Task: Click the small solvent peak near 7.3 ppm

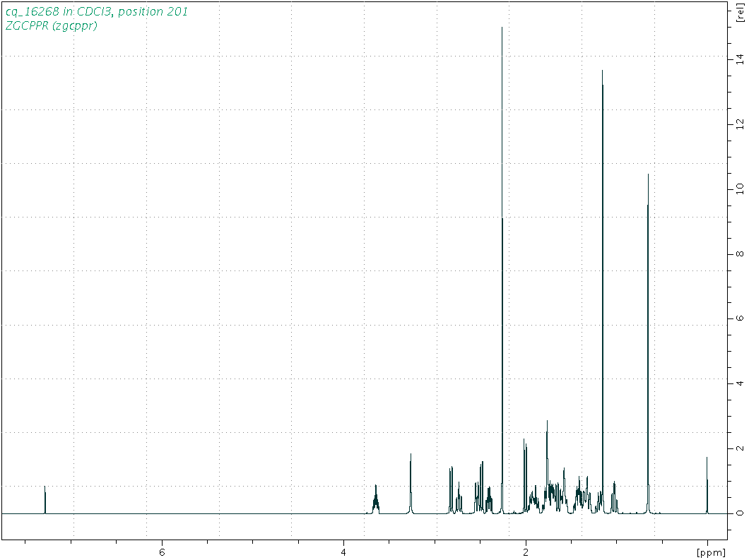Action: pyautogui.click(x=45, y=500)
